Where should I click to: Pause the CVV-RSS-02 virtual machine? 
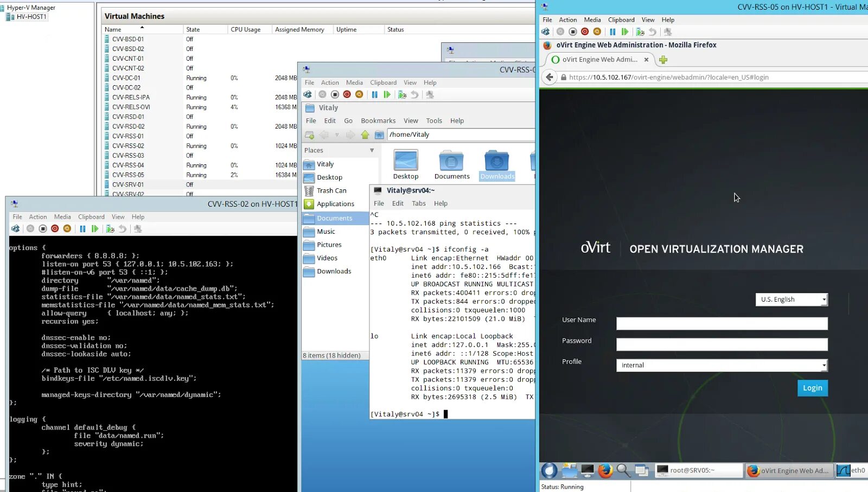(82, 229)
